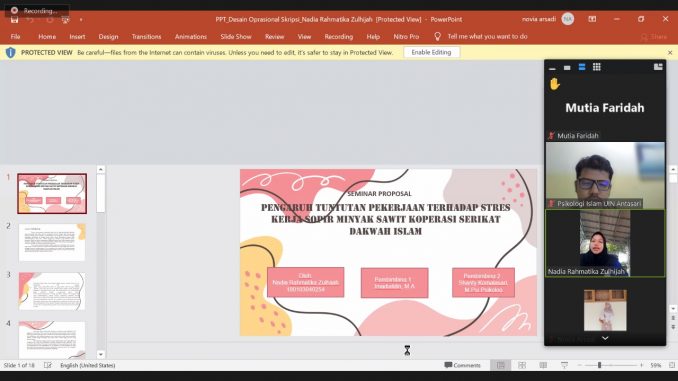The width and height of the screenshot is (678, 381).
Task: Open the Nitro Pro tab
Action: coord(406,37)
